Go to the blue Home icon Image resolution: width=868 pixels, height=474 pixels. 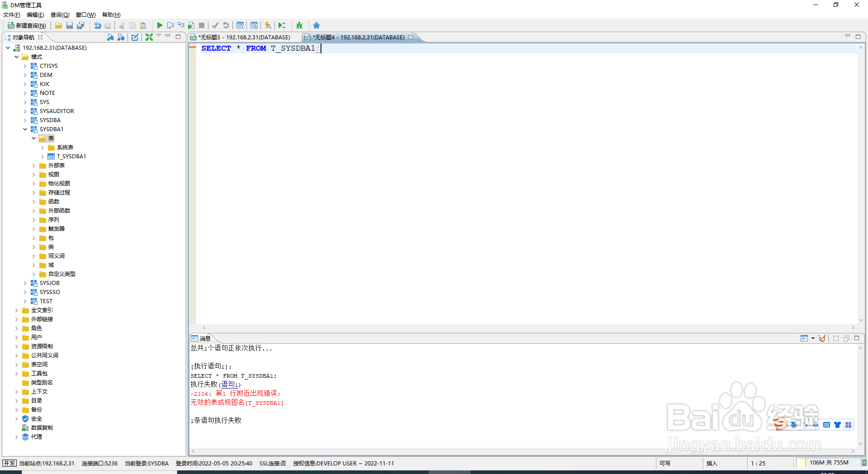(316, 25)
